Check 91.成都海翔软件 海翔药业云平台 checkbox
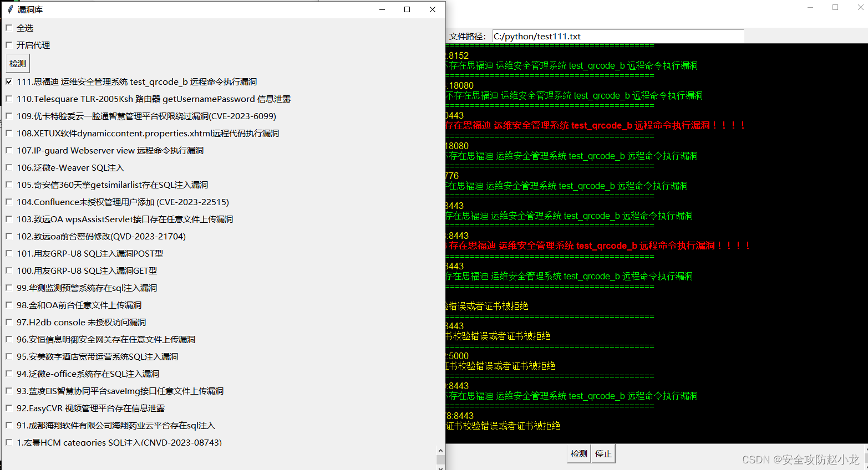Image resolution: width=868 pixels, height=470 pixels. [x=9, y=425]
